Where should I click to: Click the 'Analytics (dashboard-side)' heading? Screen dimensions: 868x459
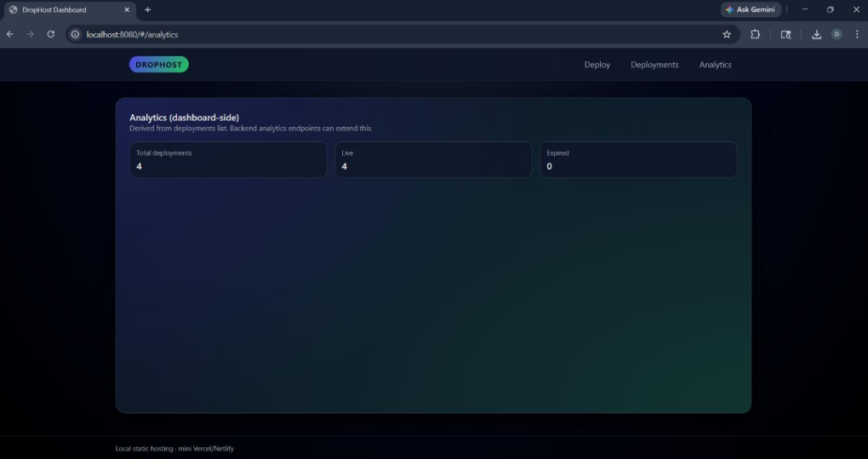pyautogui.click(x=185, y=118)
